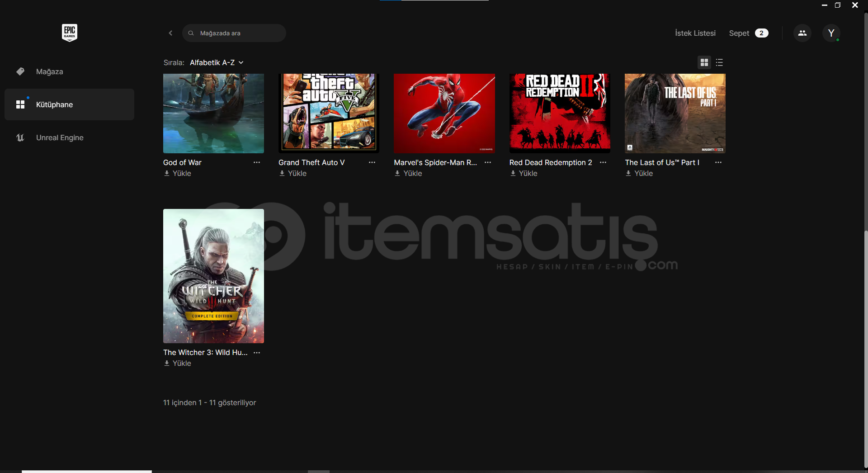Select The Last of Us cover thumbnail
This screenshot has height=473, width=868.
[x=675, y=114]
